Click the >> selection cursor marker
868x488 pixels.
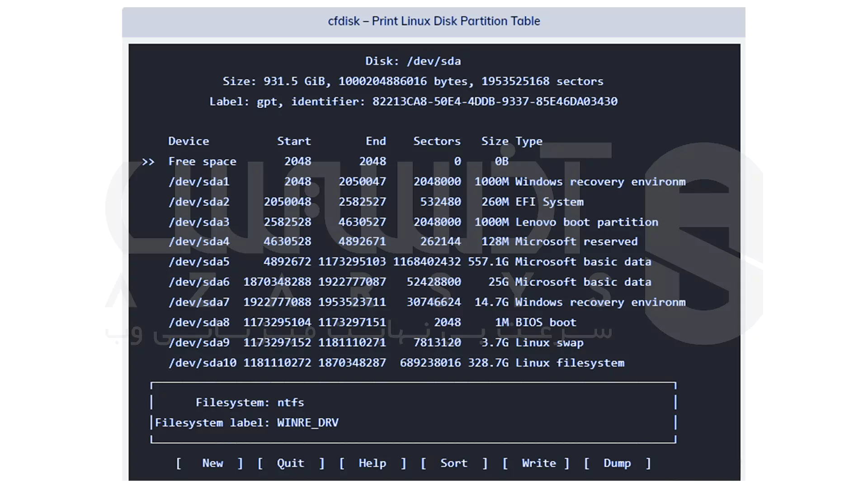(148, 162)
